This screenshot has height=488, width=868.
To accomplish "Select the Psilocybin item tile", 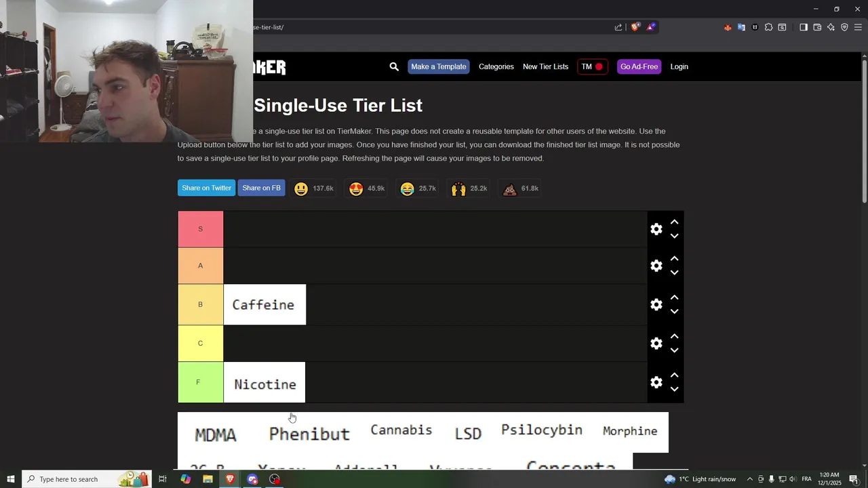I will 542,430.
